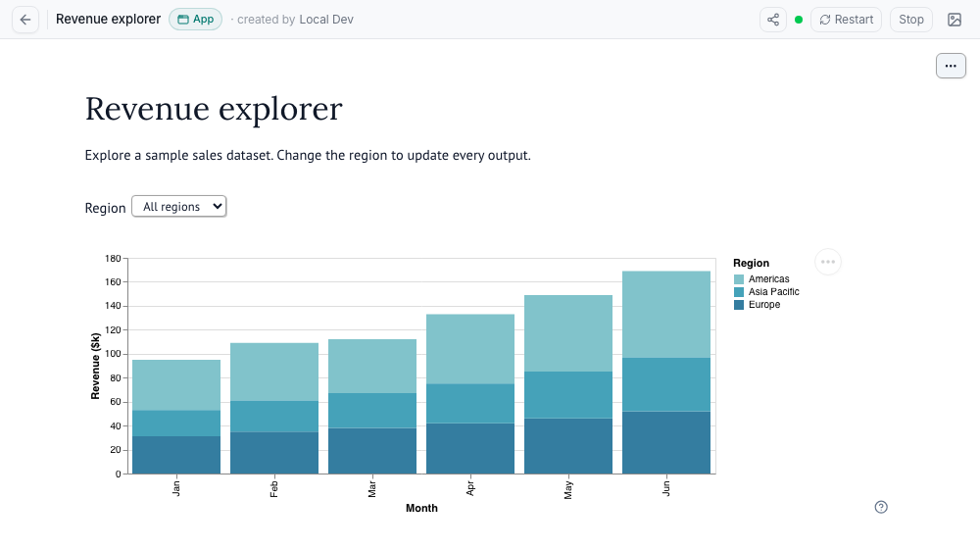Viewport: 980px width, 549px height.
Task: Click the Apr Asia Pacific bar segment
Action: [470, 403]
